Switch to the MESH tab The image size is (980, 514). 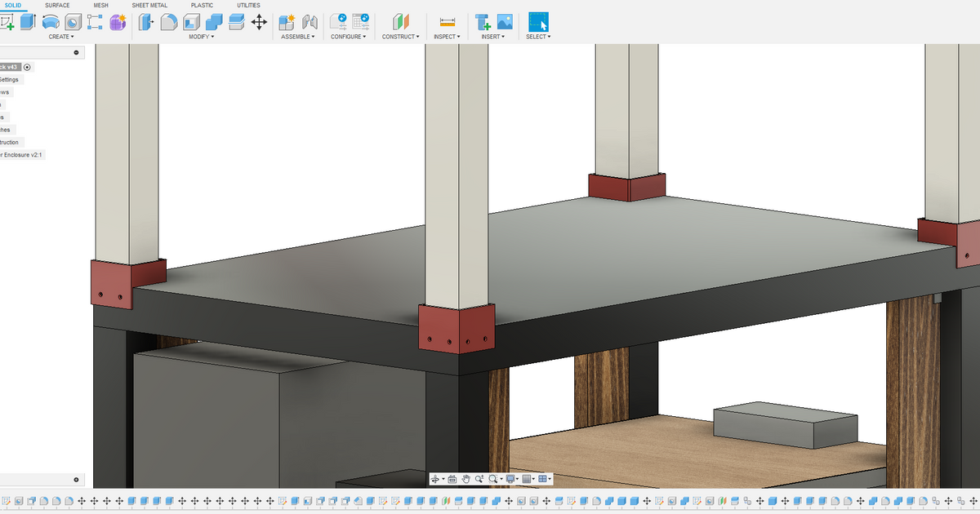[x=100, y=5]
